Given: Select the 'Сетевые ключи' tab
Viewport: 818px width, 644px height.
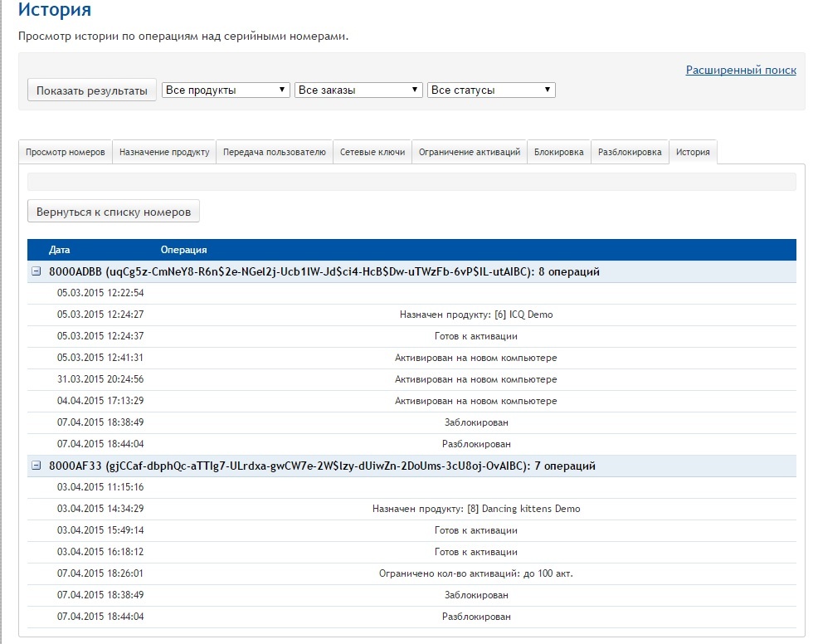Looking at the screenshot, I should [372, 153].
